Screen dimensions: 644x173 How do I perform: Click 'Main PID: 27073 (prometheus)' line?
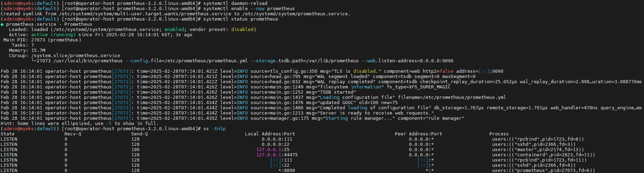42,40
